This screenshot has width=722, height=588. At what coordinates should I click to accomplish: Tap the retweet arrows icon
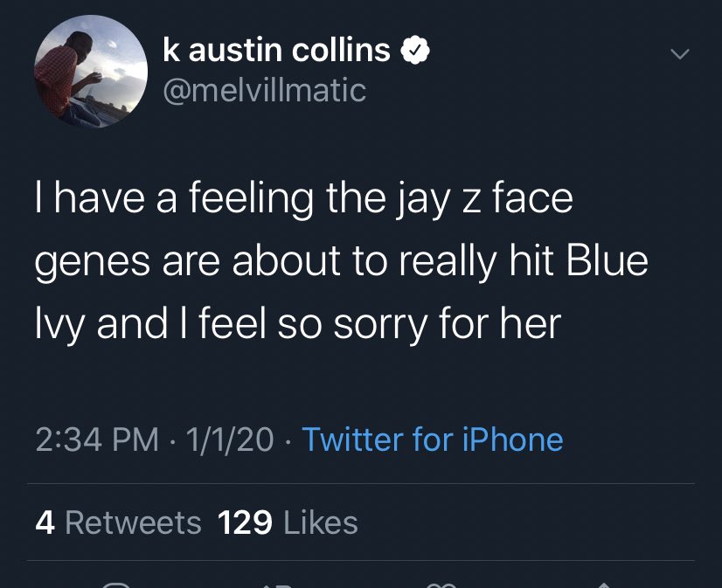[276, 583]
